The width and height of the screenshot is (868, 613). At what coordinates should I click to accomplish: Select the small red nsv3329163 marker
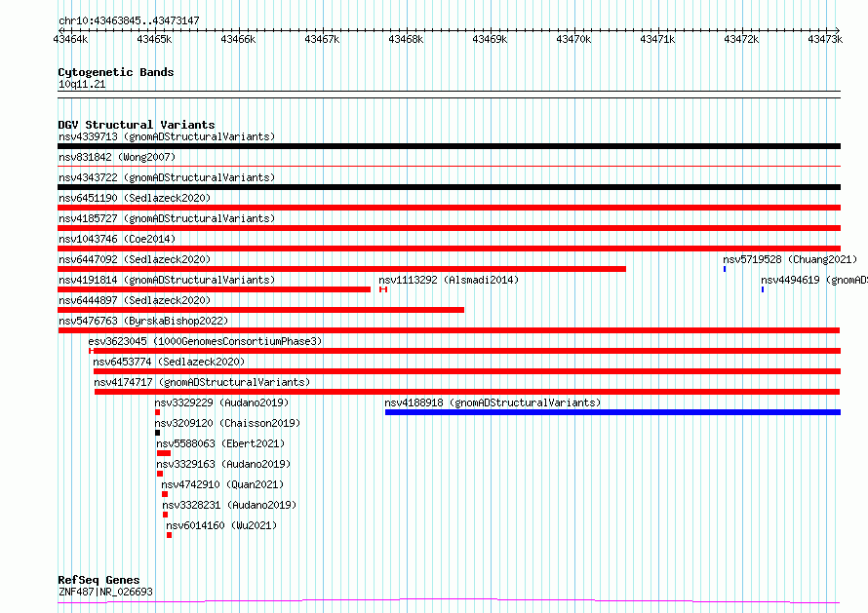(x=160, y=474)
